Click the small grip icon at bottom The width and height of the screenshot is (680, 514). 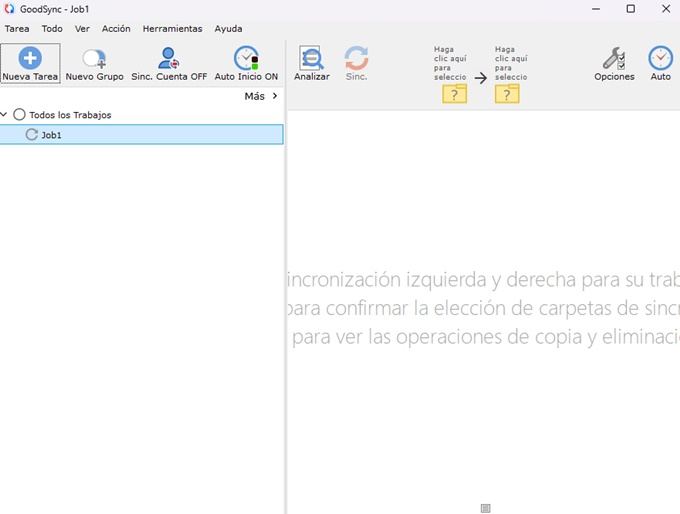[x=486, y=508]
